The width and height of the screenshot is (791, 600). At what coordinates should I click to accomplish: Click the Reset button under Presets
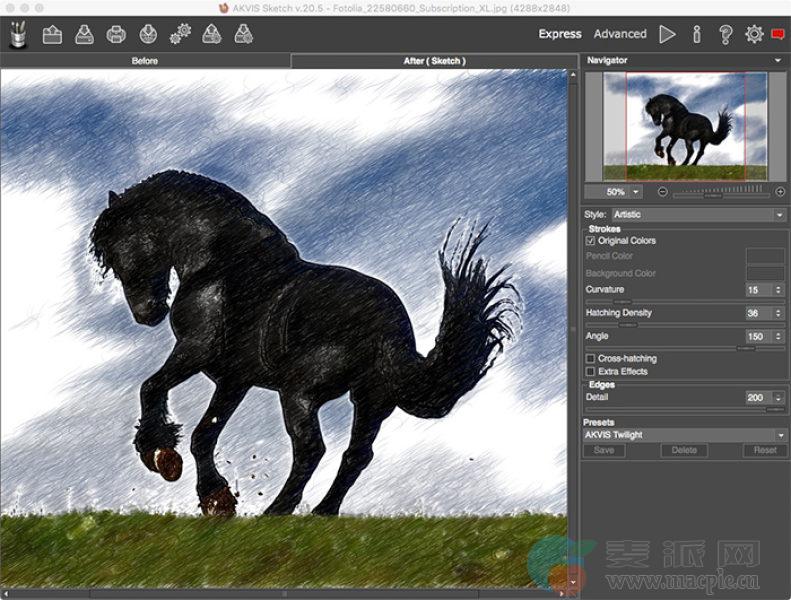(x=765, y=450)
